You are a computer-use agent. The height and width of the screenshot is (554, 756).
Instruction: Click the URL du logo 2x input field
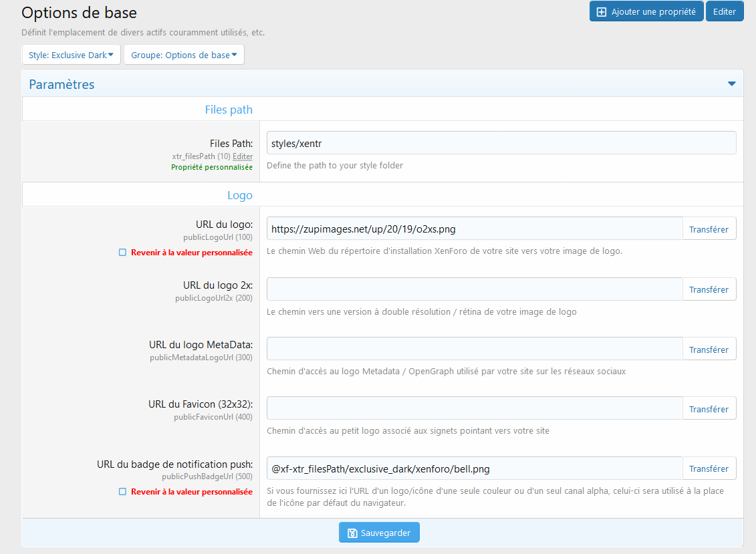click(475, 289)
